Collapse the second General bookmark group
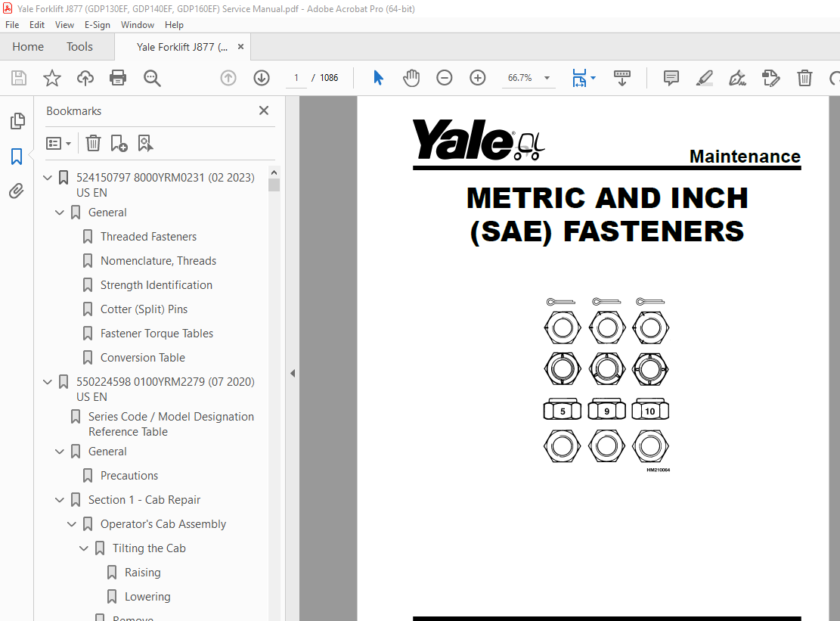Image resolution: width=840 pixels, height=621 pixels. [60, 452]
